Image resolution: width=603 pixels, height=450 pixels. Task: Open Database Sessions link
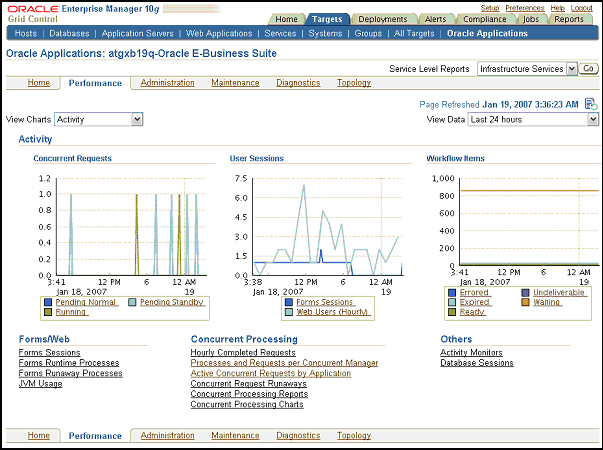[x=477, y=363]
